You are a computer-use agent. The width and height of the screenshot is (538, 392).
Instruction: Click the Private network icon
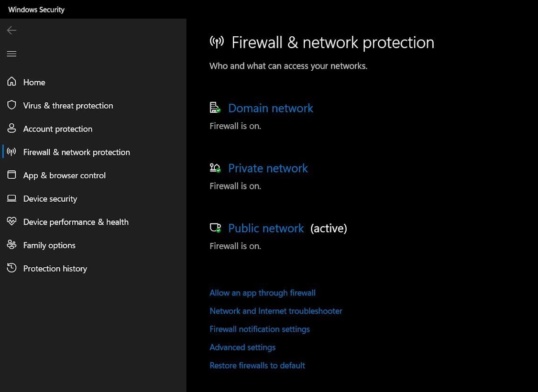coord(215,168)
